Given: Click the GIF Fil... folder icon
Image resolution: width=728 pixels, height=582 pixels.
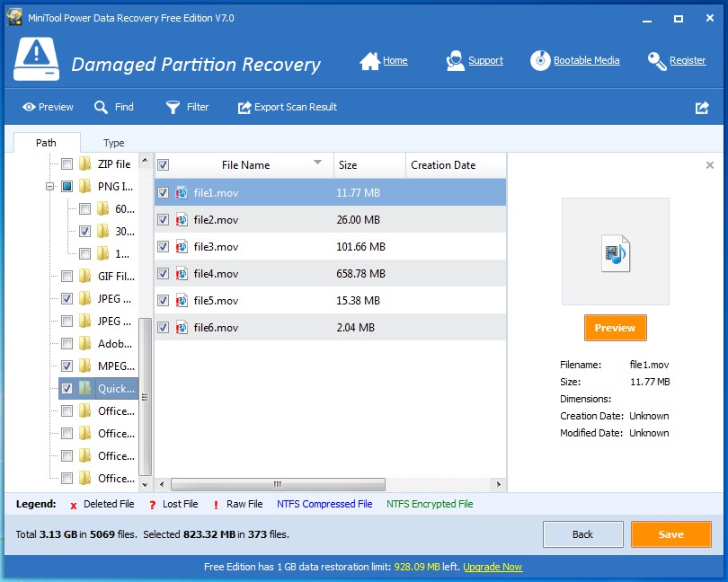Looking at the screenshot, I should pos(85,276).
